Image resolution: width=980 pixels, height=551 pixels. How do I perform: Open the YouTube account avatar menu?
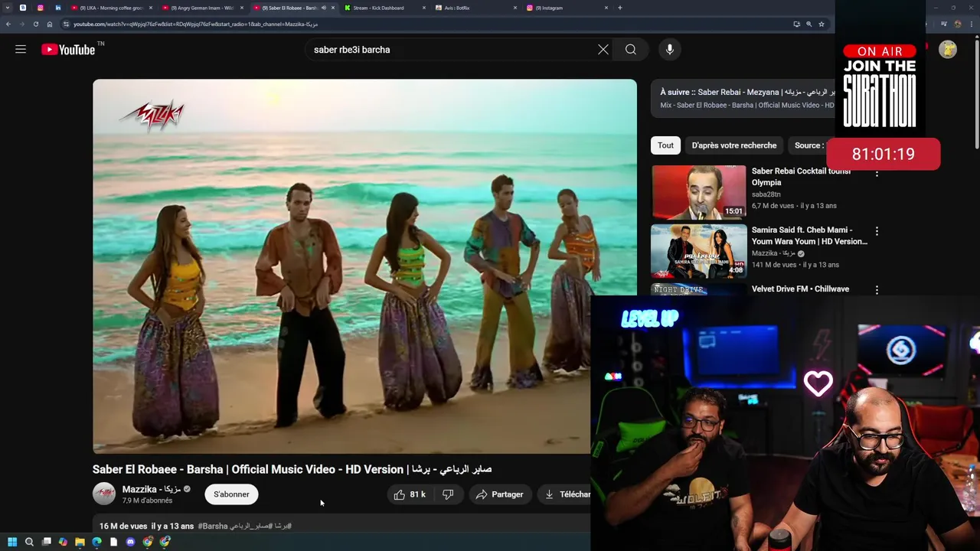tap(948, 50)
